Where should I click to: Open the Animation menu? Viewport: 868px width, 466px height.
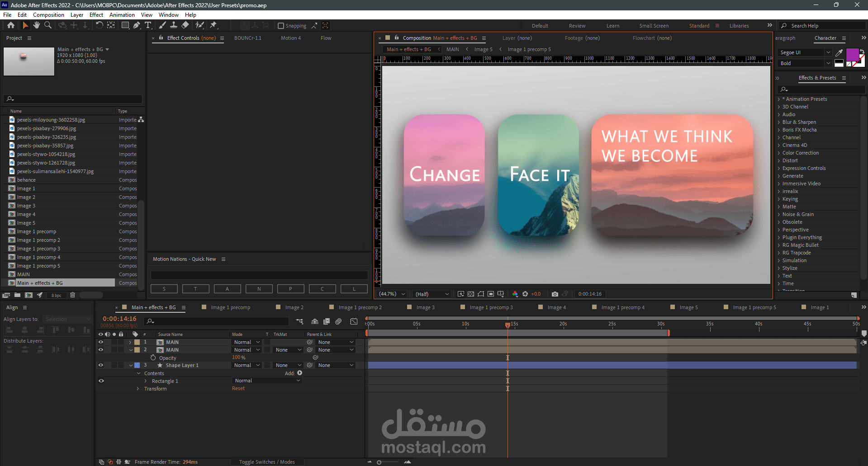click(122, 15)
